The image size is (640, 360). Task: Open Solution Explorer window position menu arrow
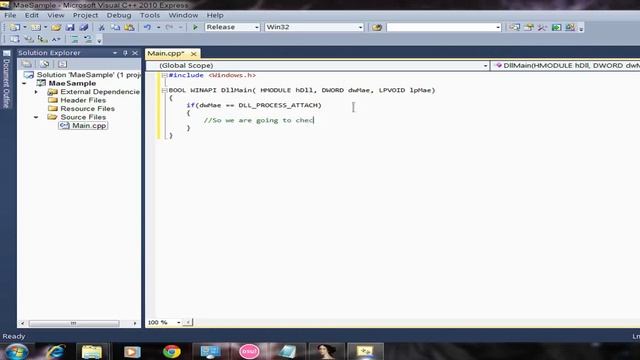(x=115, y=53)
